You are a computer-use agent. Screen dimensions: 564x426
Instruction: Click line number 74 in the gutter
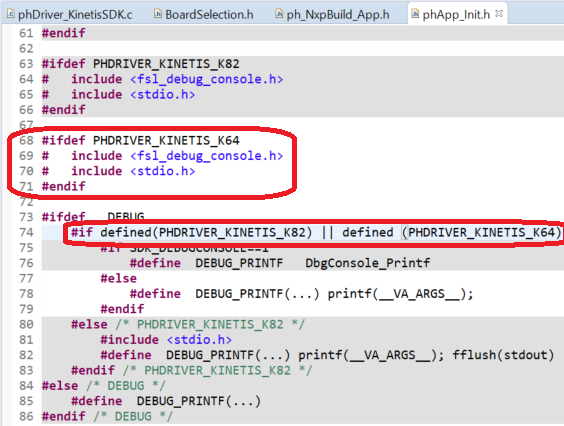click(x=26, y=232)
